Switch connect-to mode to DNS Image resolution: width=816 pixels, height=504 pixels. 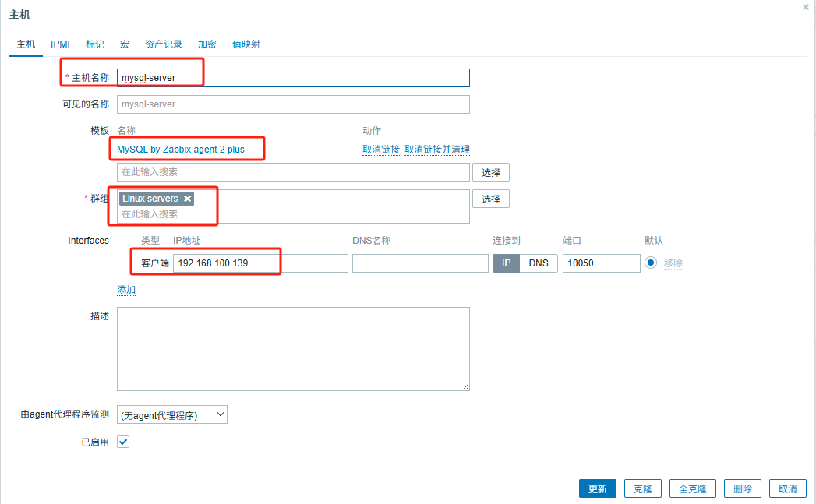pos(538,263)
